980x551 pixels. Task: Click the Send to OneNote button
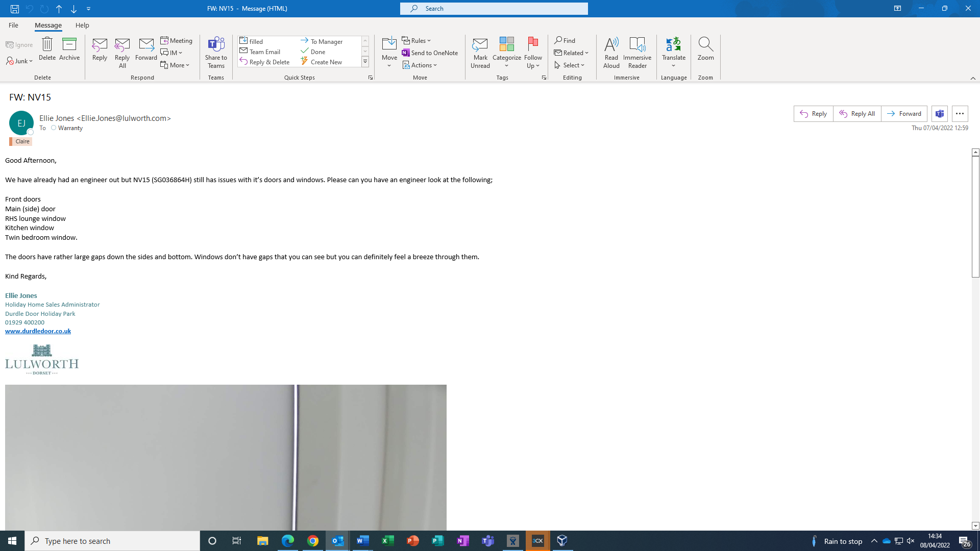pos(430,53)
